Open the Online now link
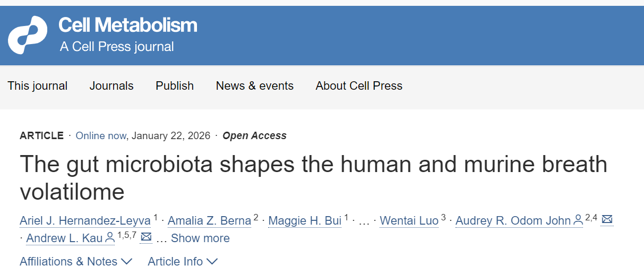The width and height of the screenshot is (644, 274). point(101,136)
